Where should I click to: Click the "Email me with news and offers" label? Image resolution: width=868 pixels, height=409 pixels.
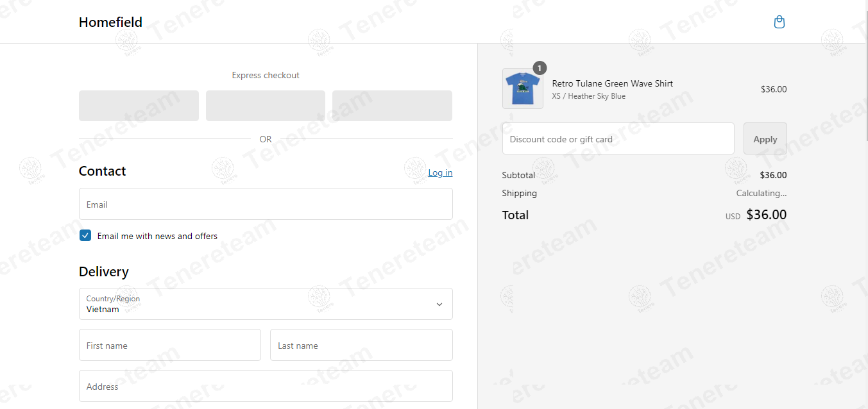(157, 236)
